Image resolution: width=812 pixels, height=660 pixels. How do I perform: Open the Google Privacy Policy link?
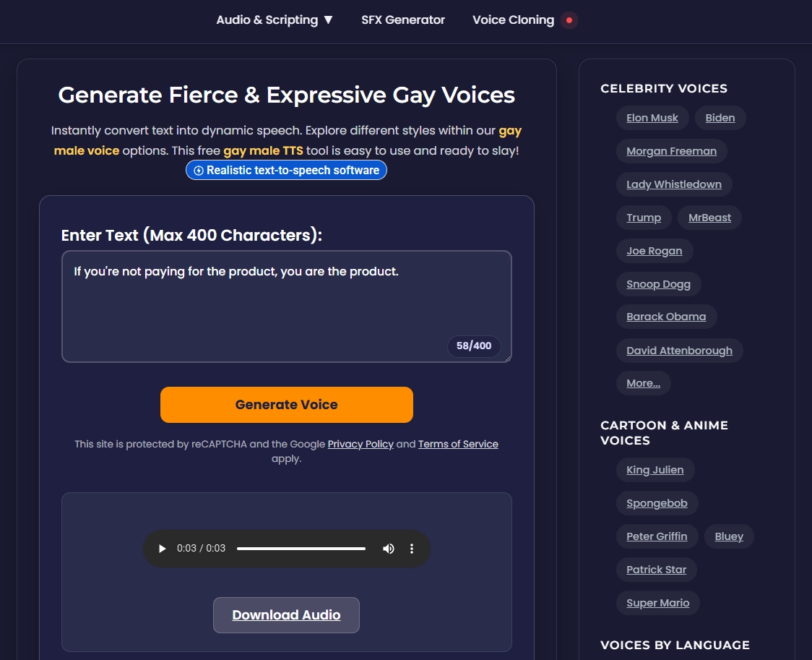pos(360,444)
